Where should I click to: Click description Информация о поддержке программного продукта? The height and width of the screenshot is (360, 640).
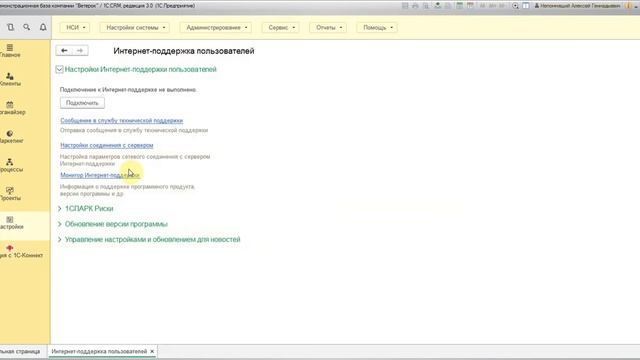tap(127, 190)
